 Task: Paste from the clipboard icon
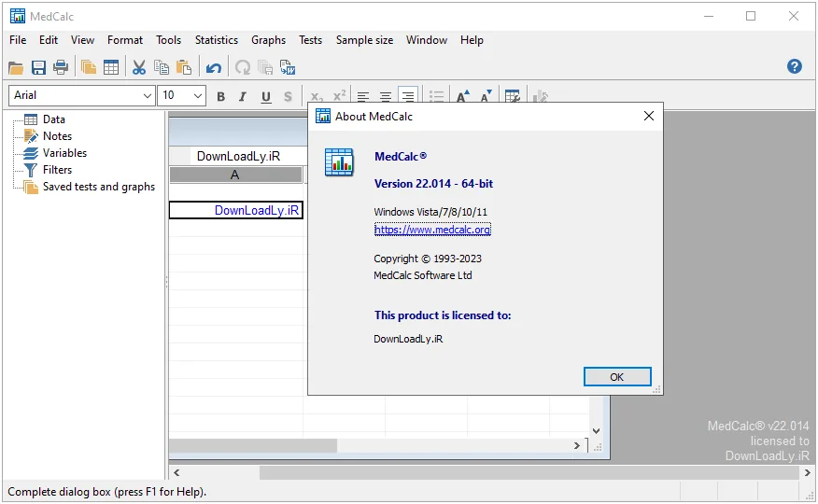click(x=184, y=67)
